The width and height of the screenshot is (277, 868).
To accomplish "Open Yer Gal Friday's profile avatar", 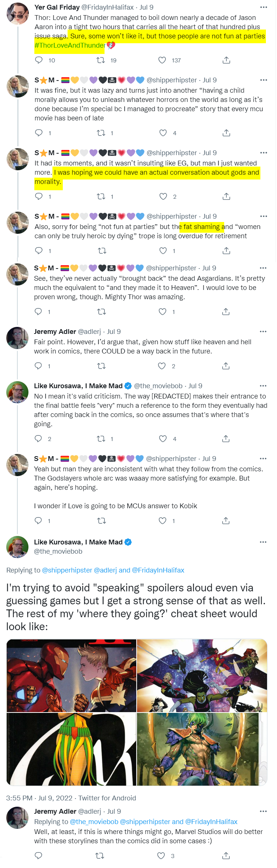I will tap(17, 14).
